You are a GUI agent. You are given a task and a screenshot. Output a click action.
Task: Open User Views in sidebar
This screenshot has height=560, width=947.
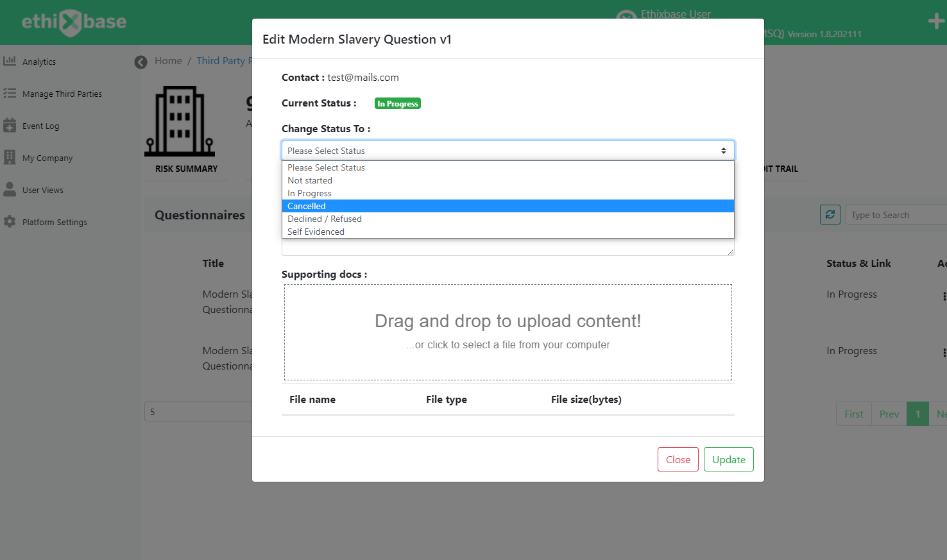pyautogui.click(x=43, y=190)
